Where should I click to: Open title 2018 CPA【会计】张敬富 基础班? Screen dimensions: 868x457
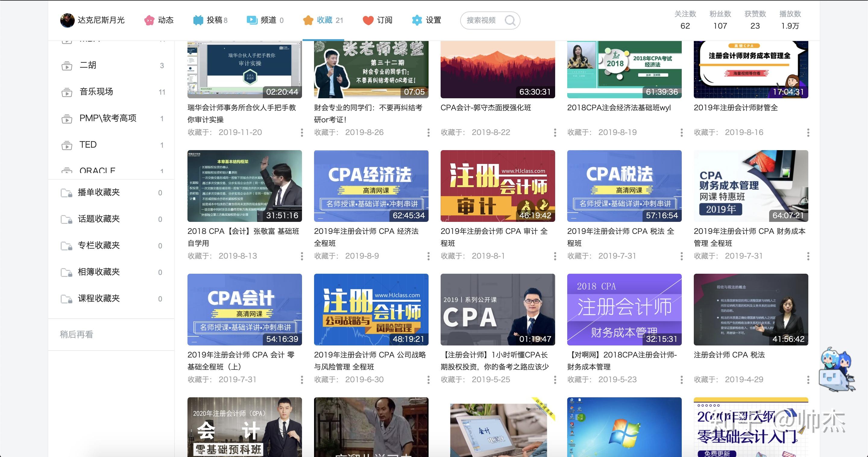[243, 237]
